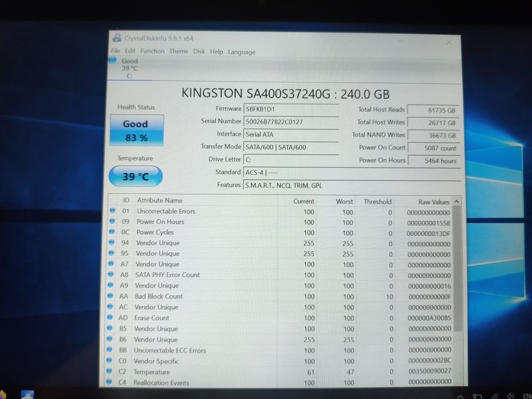The height and width of the screenshot is (399, 532).
Task: Select the Bad Block Count attribute name
Action: [159, 296]
